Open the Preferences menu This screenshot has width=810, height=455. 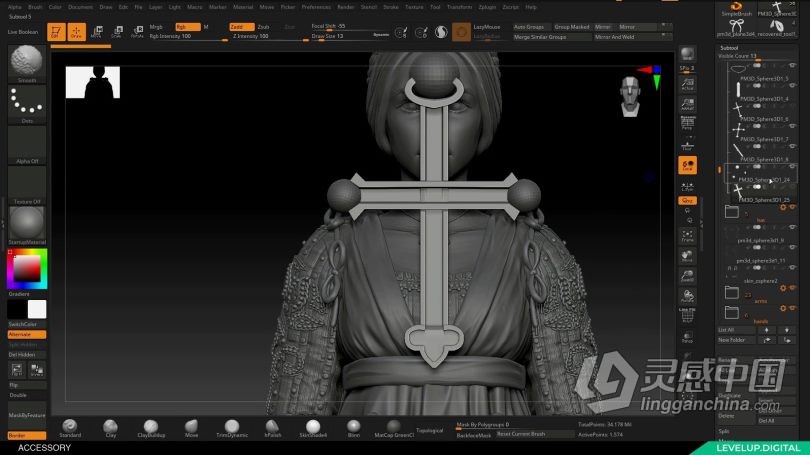click(316, 7)
